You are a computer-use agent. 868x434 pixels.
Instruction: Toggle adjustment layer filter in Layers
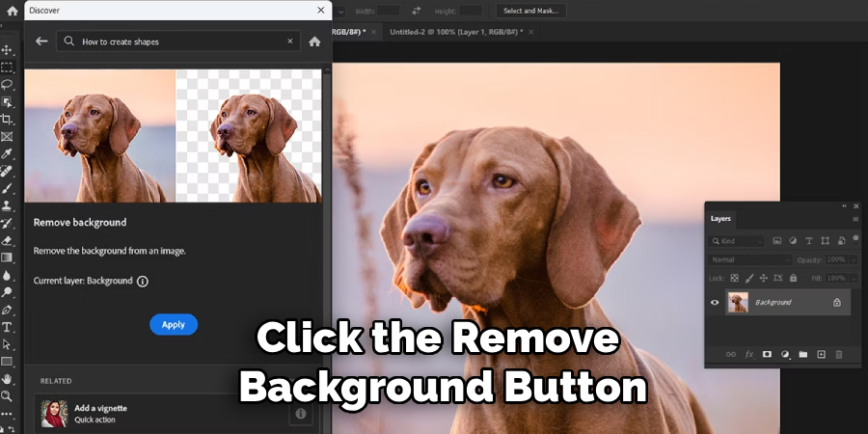tap(793, 241)
